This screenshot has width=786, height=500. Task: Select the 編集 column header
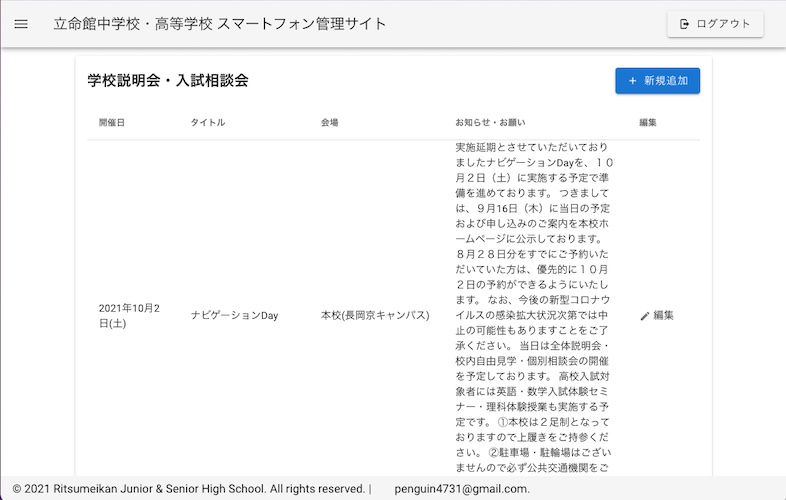[648, 122]
